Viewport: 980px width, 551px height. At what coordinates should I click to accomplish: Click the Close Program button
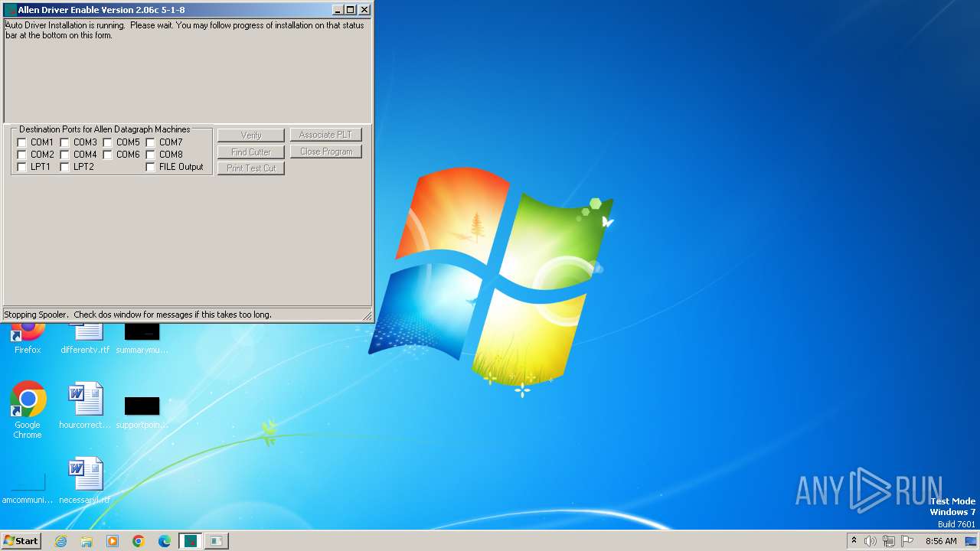(x=325, y=152)
